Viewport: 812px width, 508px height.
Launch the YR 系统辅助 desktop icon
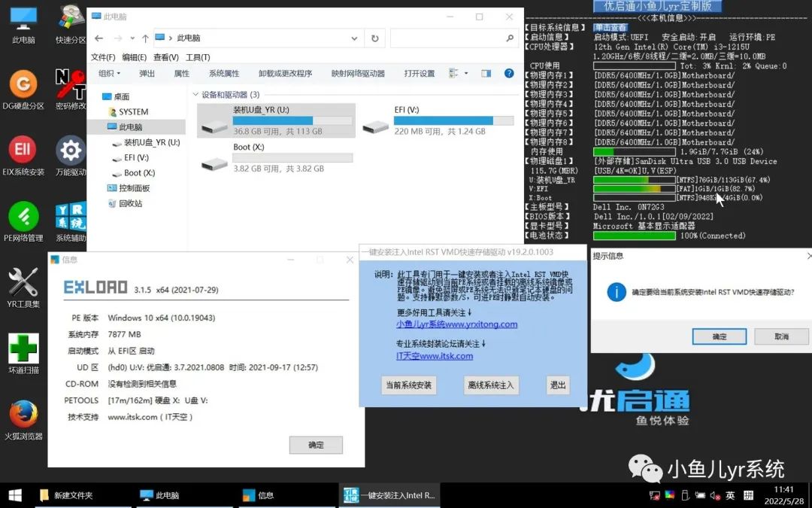[71, 221]
